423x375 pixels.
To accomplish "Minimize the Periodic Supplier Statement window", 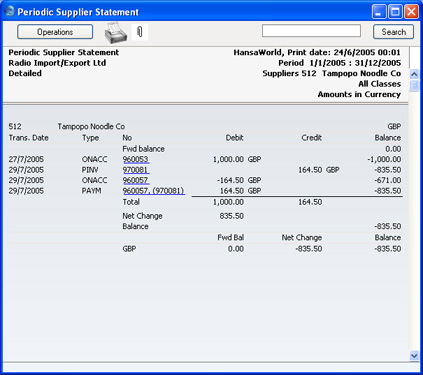I will [x=379, y=12].
